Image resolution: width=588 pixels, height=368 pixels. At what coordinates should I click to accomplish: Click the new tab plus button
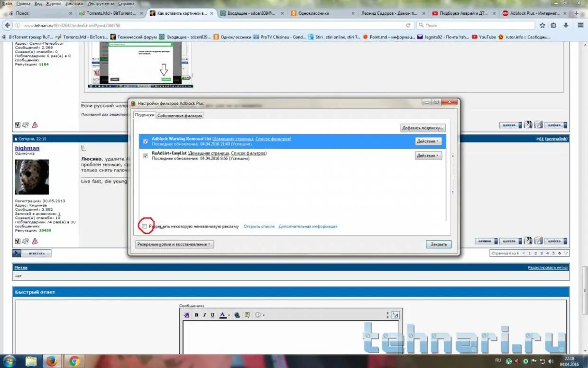coord(577,13)
